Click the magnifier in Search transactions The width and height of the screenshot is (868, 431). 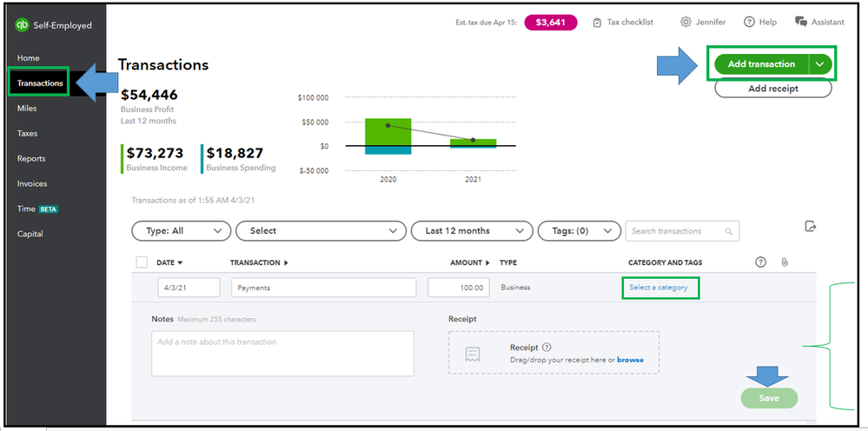[728, 231]
